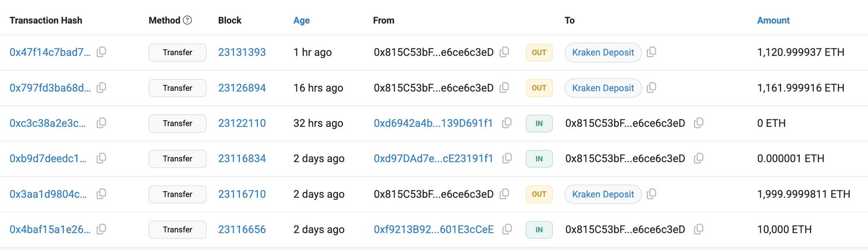The height and width of the screenshot is (250, 868).
Task: Copy the 0xd6942a4b...139D691f1 sender address
Action: point(507,123)
